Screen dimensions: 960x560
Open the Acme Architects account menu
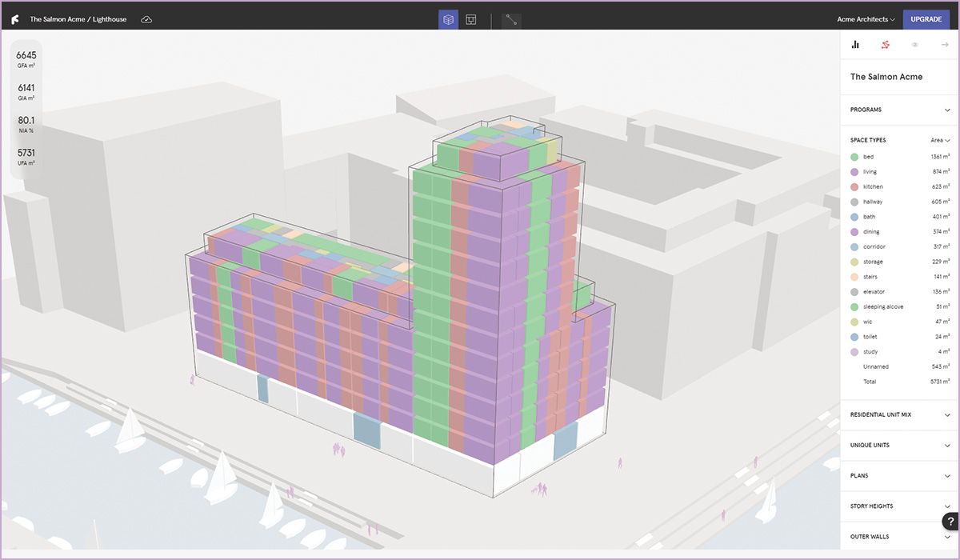(x=866, y=19)
